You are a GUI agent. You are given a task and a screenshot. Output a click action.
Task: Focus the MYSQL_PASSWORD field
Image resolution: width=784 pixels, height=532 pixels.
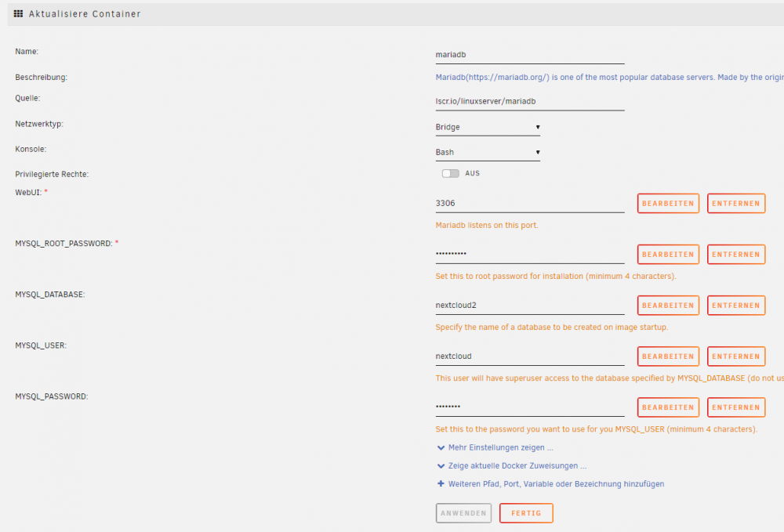point(529,407)
